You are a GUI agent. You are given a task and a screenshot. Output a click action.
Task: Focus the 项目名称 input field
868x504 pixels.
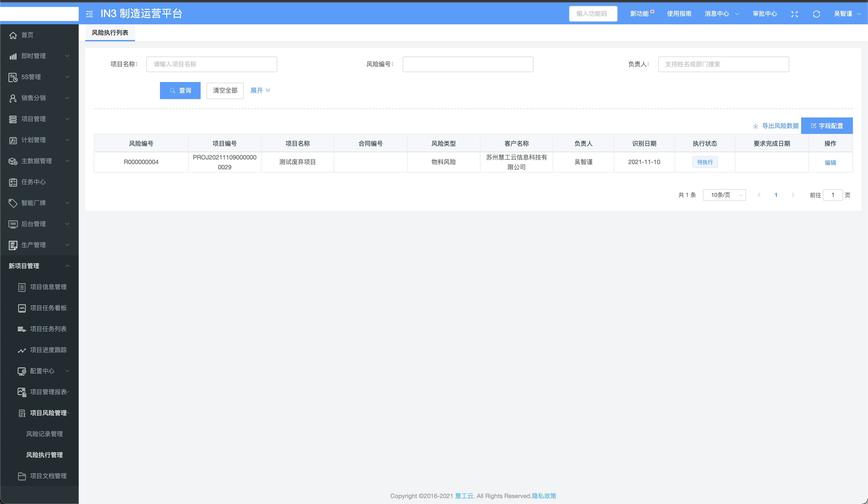click(211, 64)
